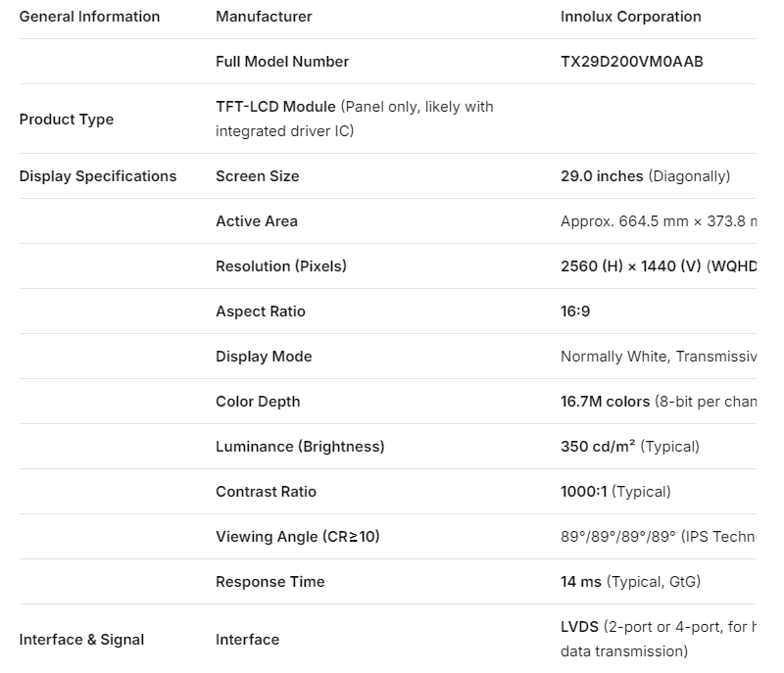Select the Active Area label
Screen dimensions: 784x673
click(x=257, y=221)
